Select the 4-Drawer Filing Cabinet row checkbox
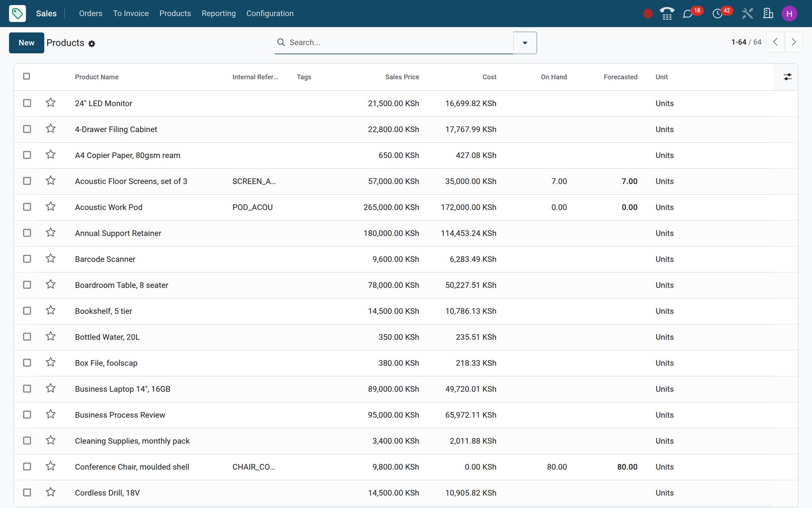The height and width of the screenshot is (508, 812). coord(27,129)
